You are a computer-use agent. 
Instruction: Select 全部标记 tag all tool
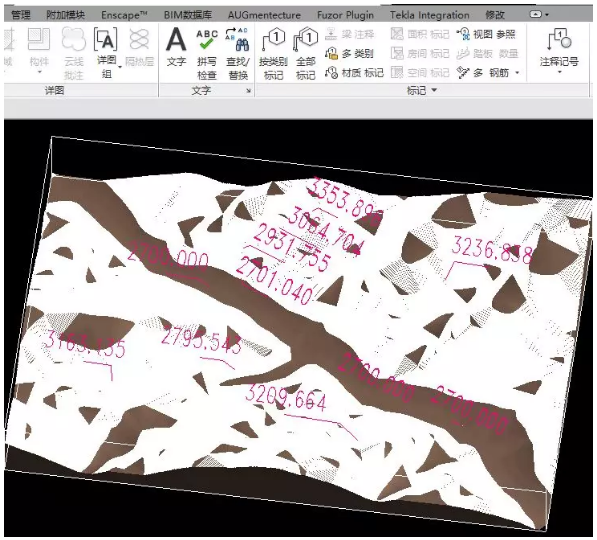coord(306,53)
